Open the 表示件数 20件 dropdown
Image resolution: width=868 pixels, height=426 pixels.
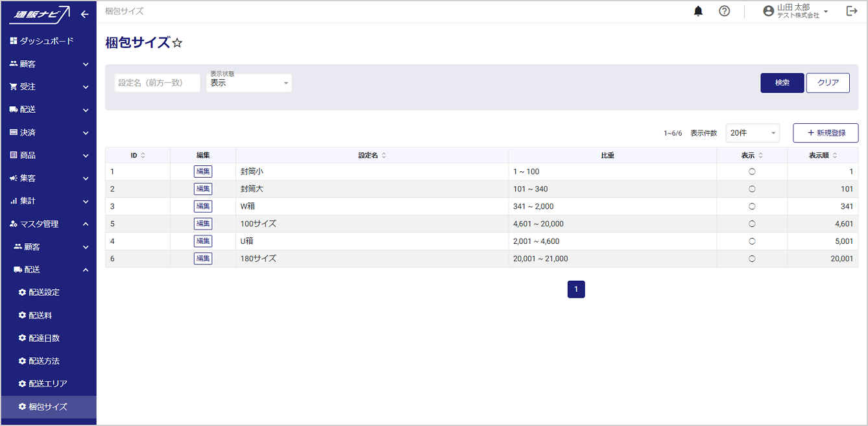(x=753, y=133)
